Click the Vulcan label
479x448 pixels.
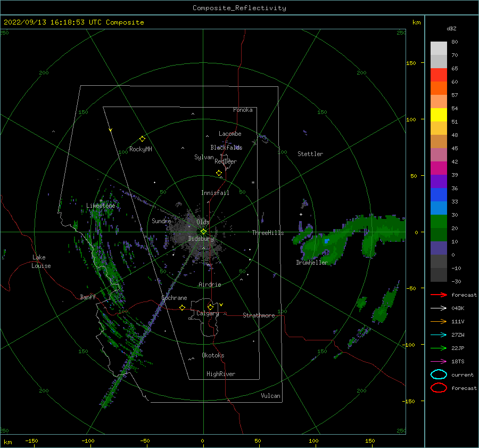click(x=271, y=396)
